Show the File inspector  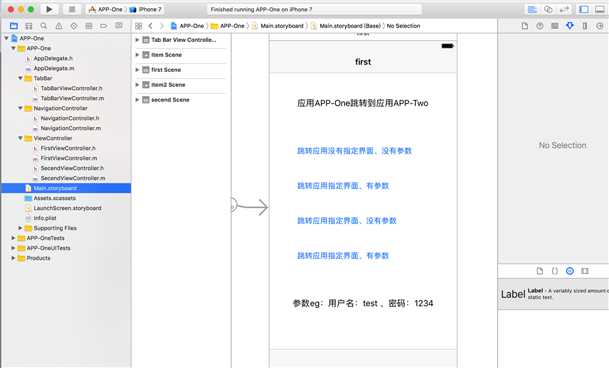coord(525,26)
